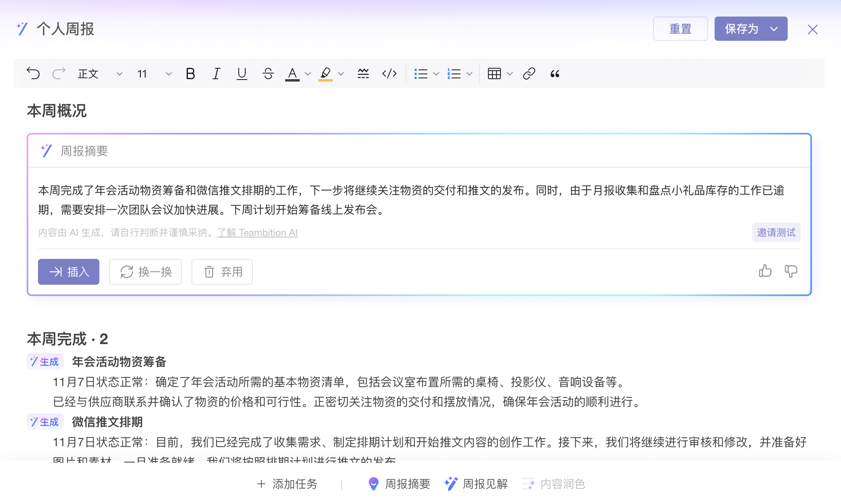The image size is (841, 504).
Task: Give thumbs down to the AI summary
Action: point(791,271)
